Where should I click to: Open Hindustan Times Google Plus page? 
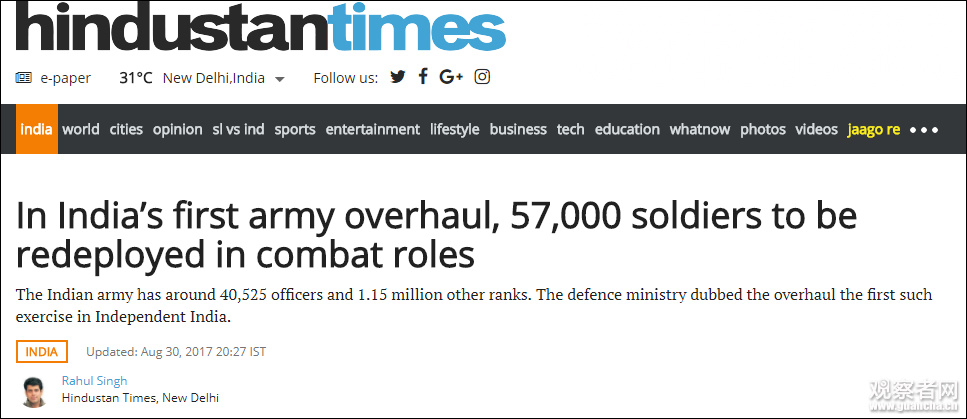tap(451, 77)
